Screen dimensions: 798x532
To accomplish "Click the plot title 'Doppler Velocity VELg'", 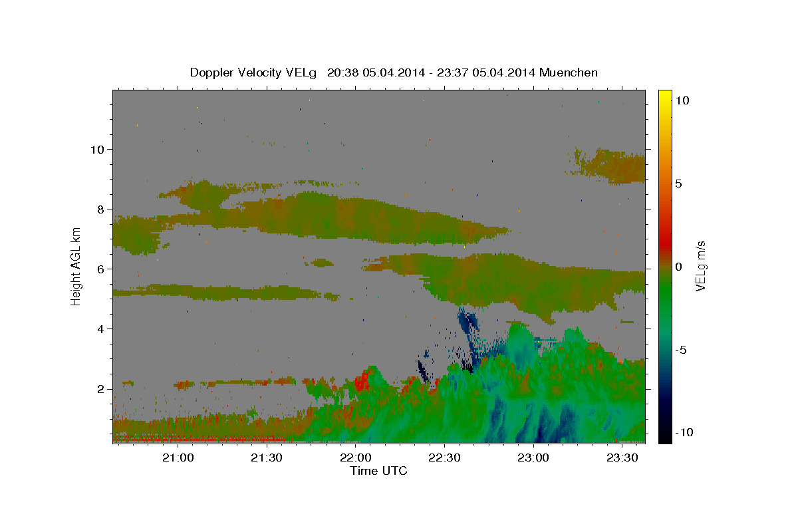I will pos(255,72).
